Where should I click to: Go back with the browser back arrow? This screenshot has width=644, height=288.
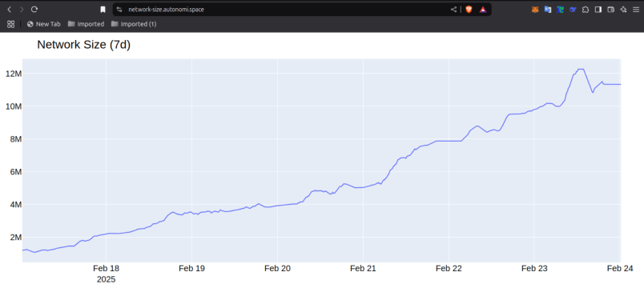10,10
